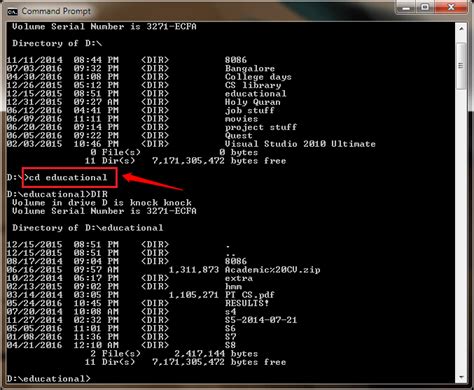Click the top 'Volume Serial Number is 3271-ECFA'
474x390 pixels.
104,27
